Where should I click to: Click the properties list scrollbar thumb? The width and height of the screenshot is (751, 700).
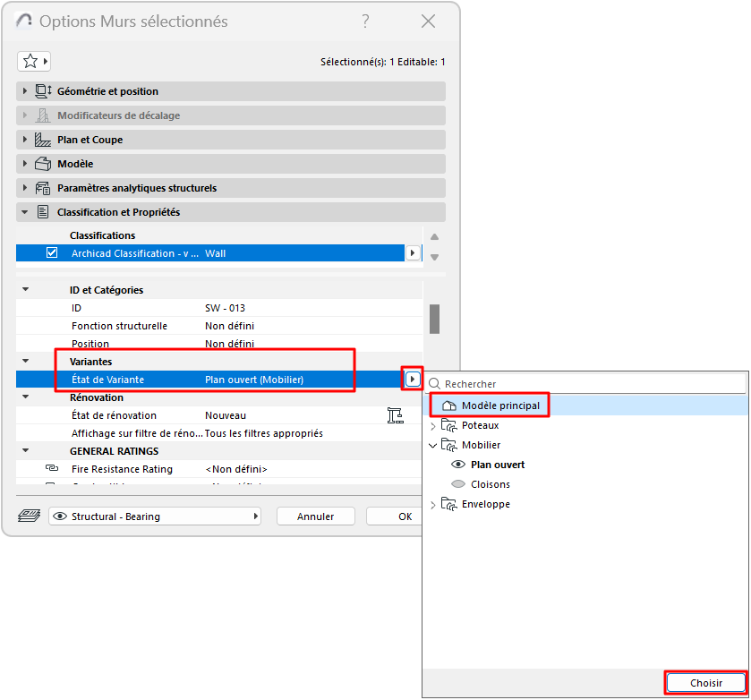[434, 319]
